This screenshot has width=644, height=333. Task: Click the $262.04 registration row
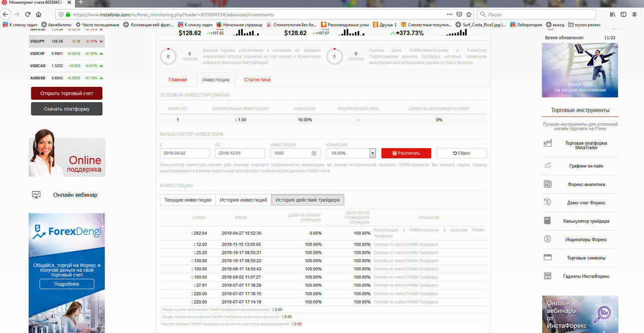click(x=323, y=233)
